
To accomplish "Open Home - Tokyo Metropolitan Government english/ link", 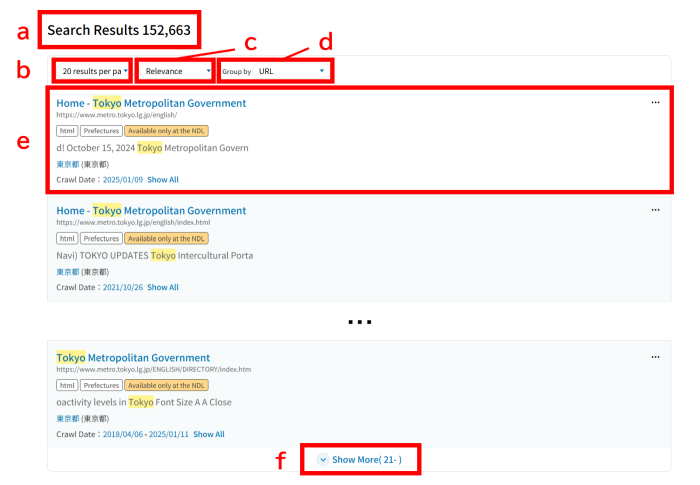I will pos(151,103).
